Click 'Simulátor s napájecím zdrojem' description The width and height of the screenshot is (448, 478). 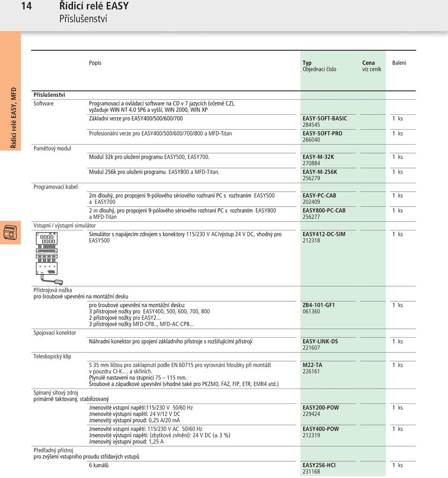tap(185, 237)
